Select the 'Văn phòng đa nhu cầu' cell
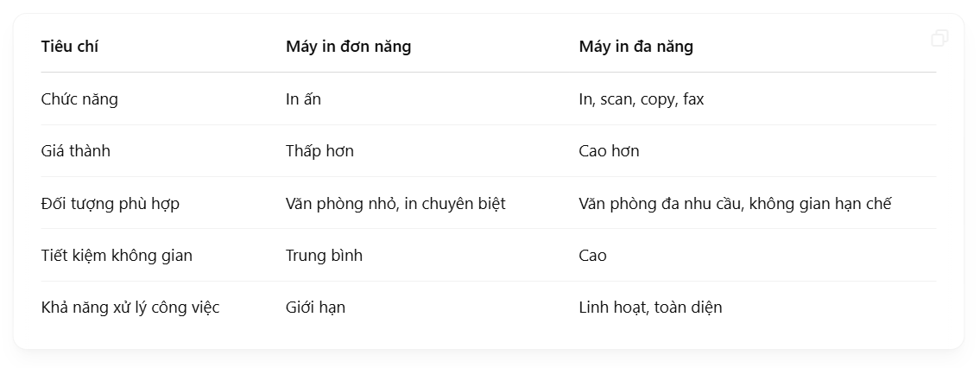 tap(661, 204)
